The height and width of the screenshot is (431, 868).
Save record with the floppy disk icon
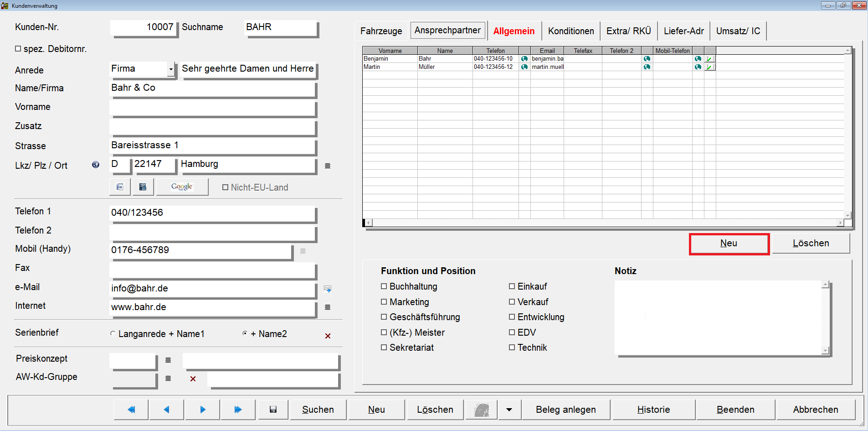click(273, 410)
